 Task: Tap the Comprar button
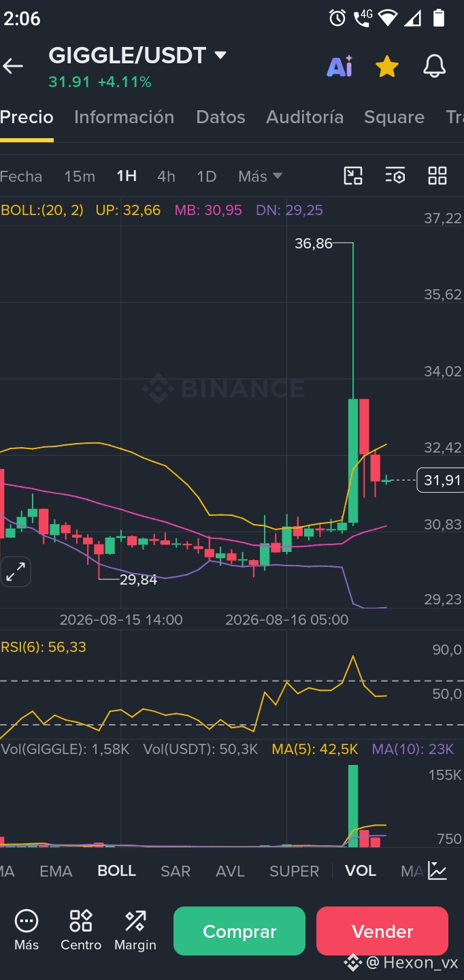[239, 931]
